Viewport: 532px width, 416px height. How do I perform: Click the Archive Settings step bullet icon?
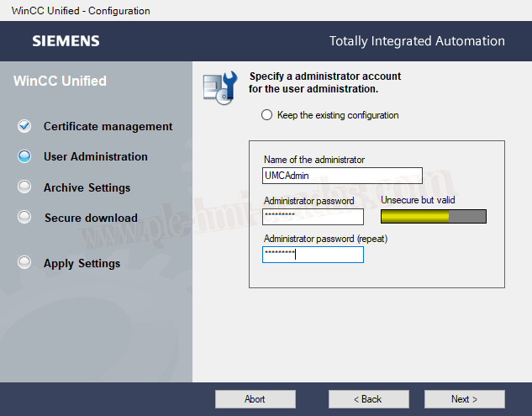tap(24, 187)
